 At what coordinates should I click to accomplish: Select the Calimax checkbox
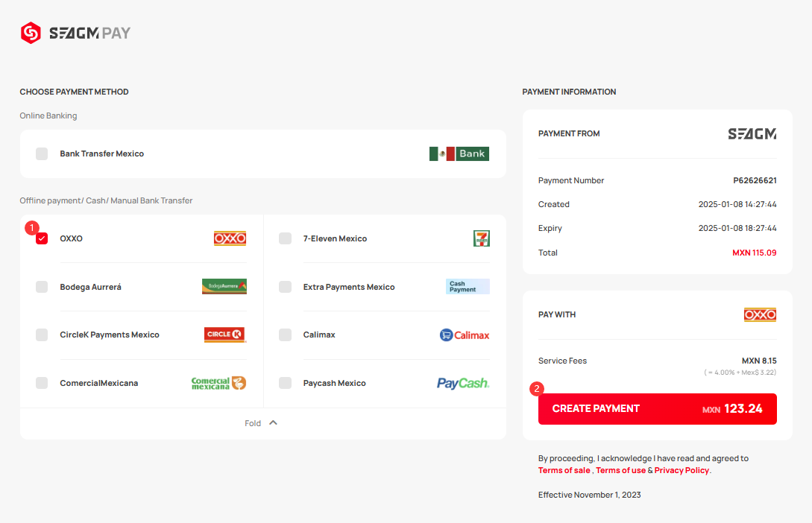pos(286,335)
